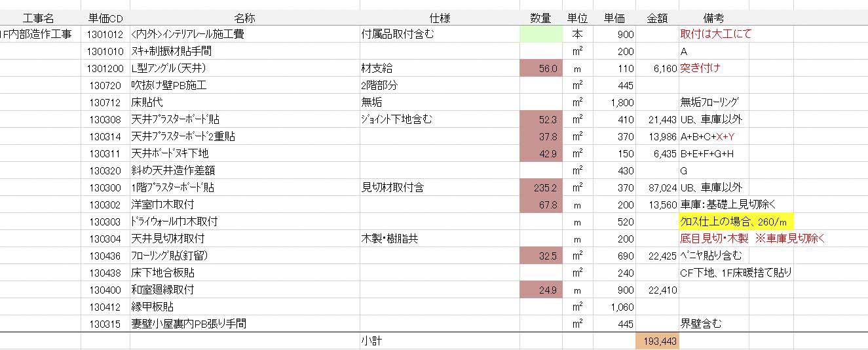Select code cell 1301012
This screenshot has height=350, width=868.
tap(105, 34)
